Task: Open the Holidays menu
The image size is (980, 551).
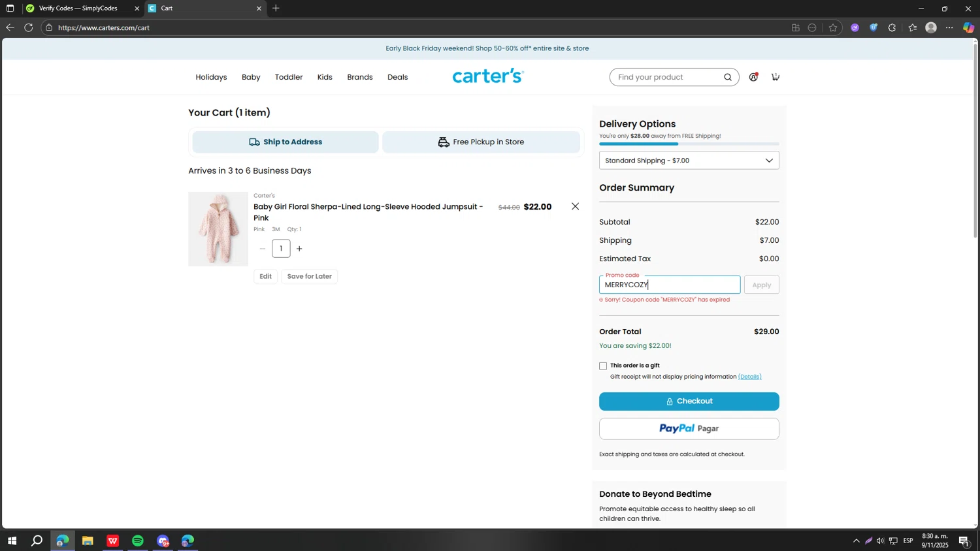Action: (211, 77)
